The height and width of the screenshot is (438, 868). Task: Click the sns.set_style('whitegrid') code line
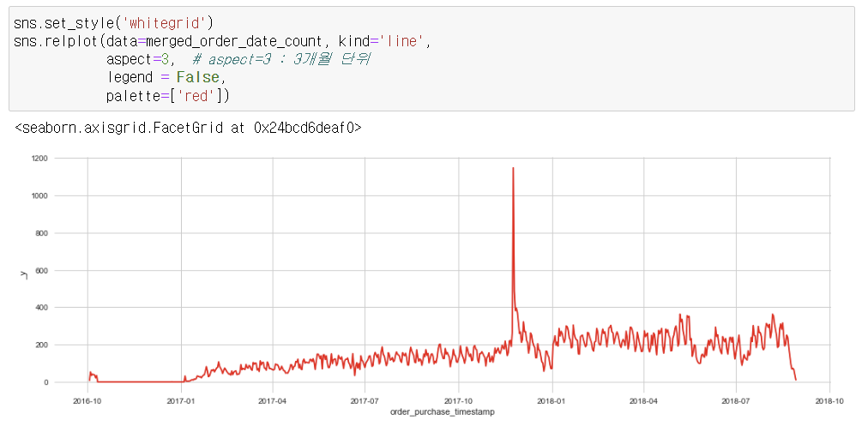[113, 23]
